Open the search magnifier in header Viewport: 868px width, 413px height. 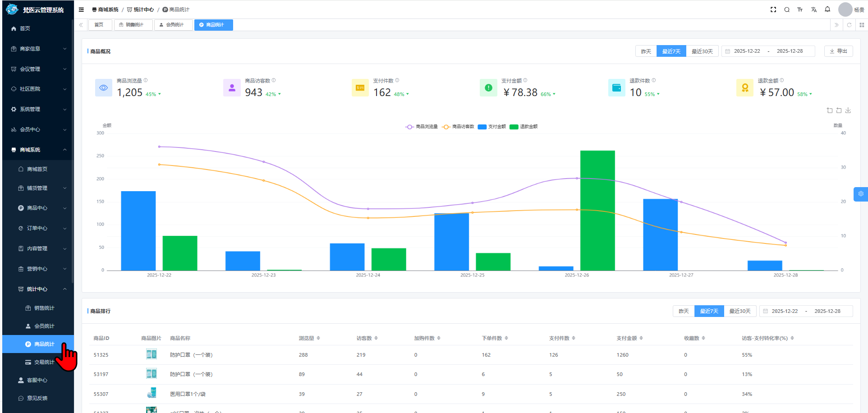point(787,9)
